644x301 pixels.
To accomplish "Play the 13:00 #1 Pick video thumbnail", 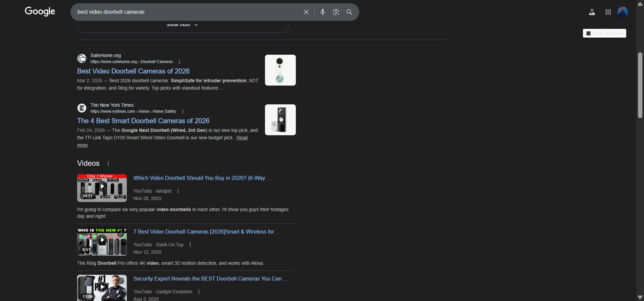I will (x=102, y=288).
